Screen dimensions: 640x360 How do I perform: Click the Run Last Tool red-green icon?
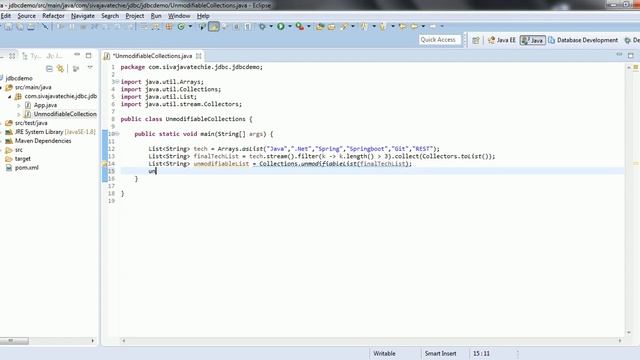tap(300, 27)
